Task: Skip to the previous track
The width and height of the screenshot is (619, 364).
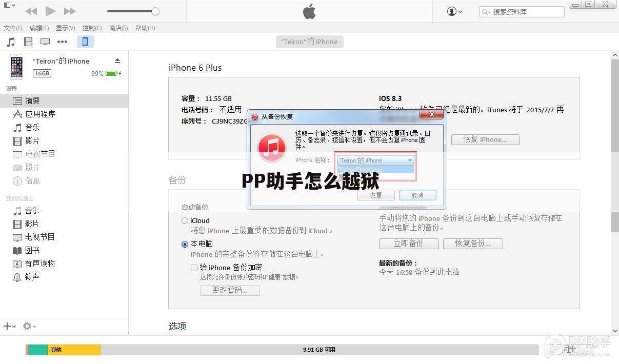Action: coord(31,11)
